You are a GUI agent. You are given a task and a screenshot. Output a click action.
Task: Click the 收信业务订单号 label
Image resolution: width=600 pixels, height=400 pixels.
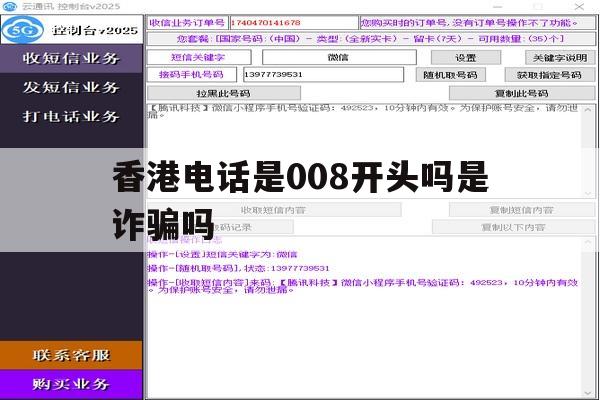[x=187, y=23]
